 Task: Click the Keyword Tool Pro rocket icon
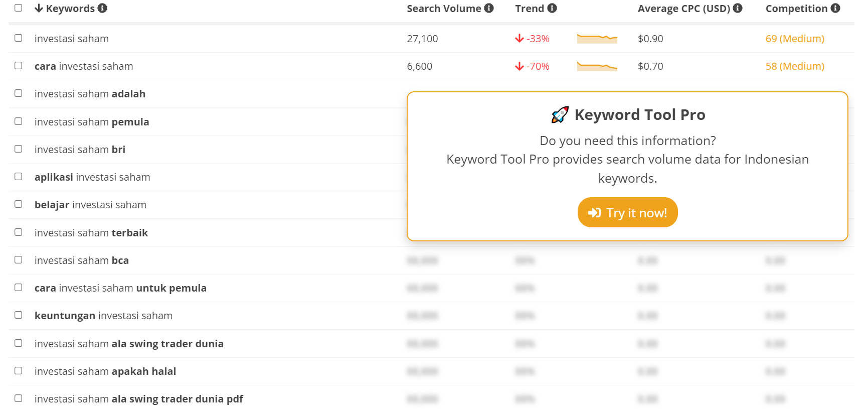[x=560, y=115]
